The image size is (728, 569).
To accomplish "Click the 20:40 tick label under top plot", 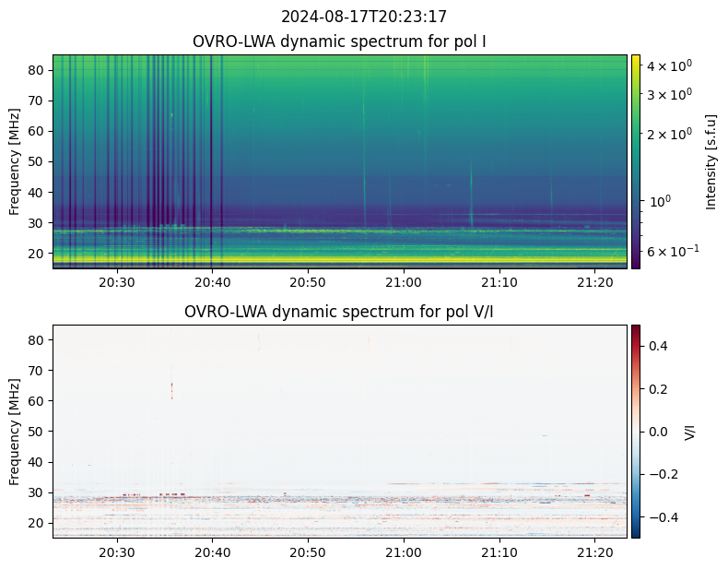I will point(212,282).
